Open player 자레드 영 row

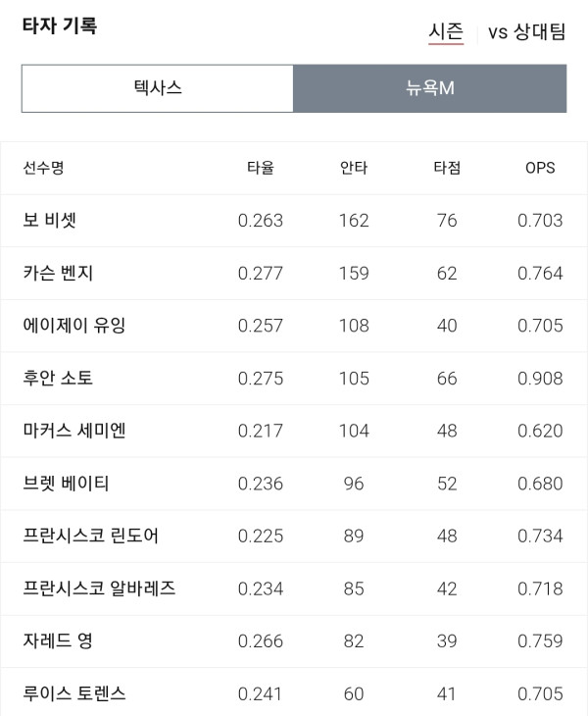294,641
